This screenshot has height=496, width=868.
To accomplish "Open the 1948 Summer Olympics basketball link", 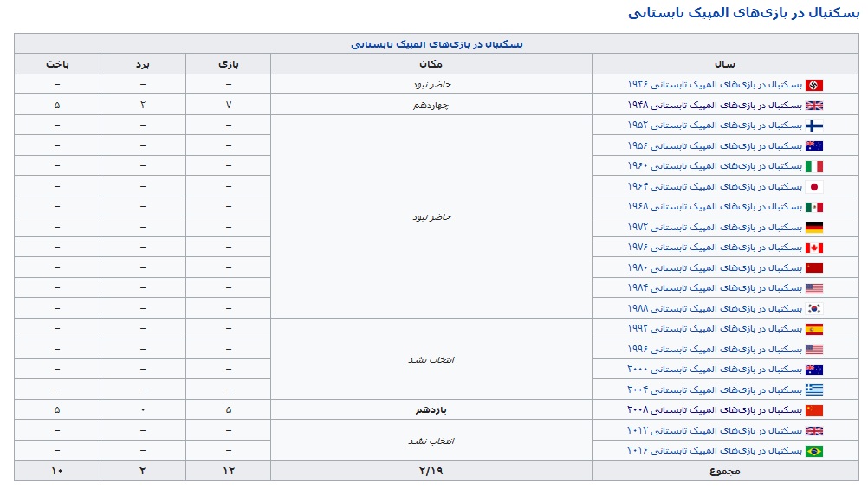I will (x=715, y=105).
